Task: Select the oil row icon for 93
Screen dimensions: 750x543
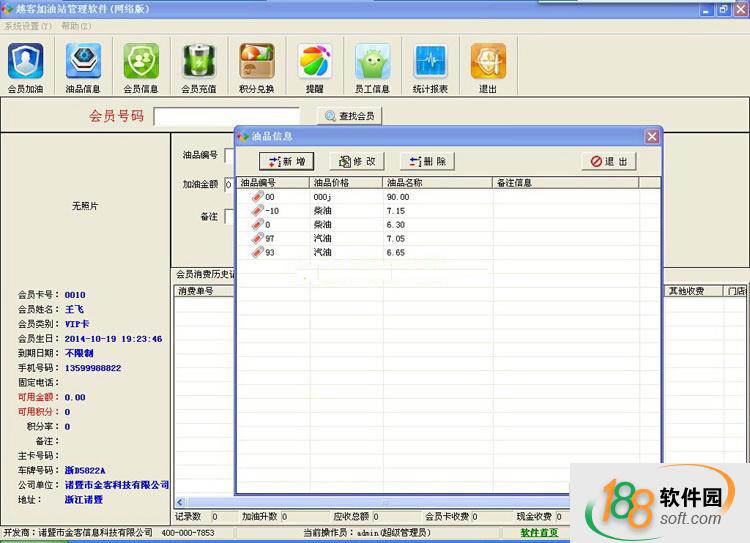Action: click(x=258, y=252)
